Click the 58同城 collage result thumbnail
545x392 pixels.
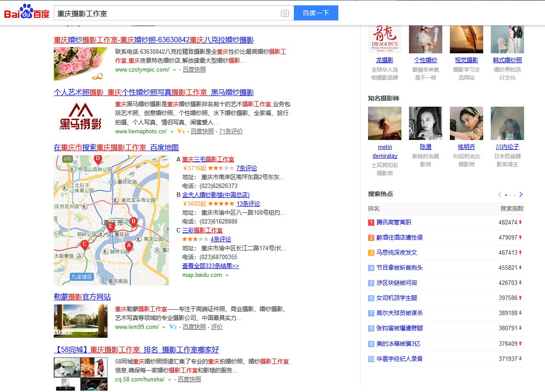(80, 374)
